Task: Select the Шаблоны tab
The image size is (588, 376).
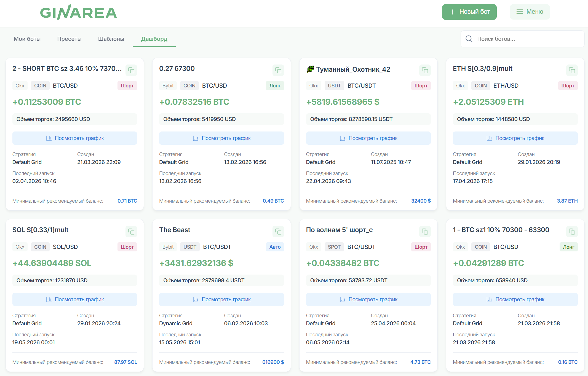Action: click(x=111, y=39)
